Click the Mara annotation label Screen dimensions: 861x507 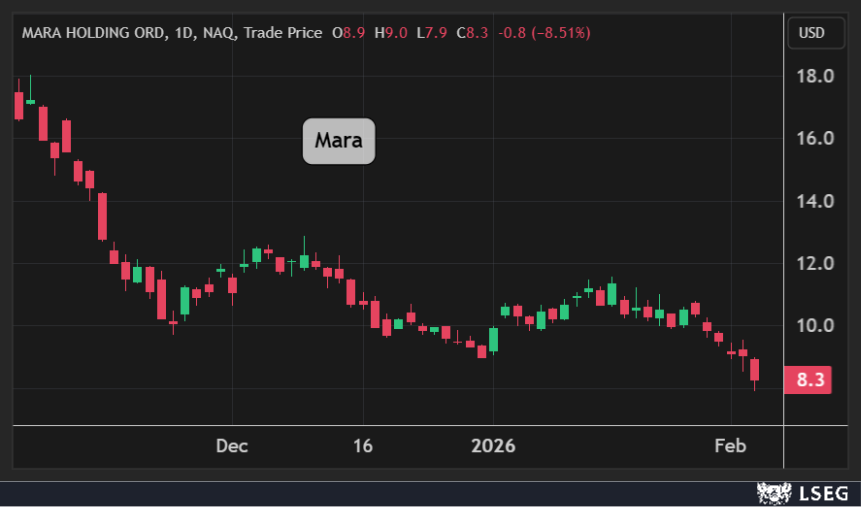(339, 140)
